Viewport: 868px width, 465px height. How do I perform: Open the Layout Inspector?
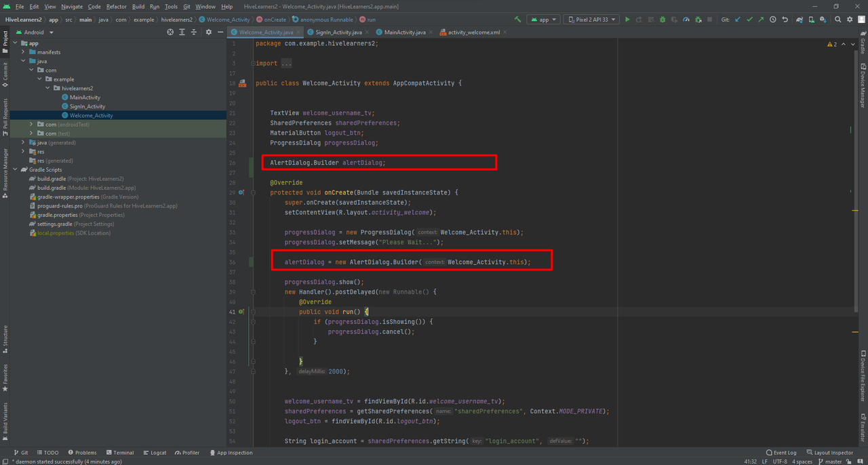pyautogui.click(x=829, y=452)
